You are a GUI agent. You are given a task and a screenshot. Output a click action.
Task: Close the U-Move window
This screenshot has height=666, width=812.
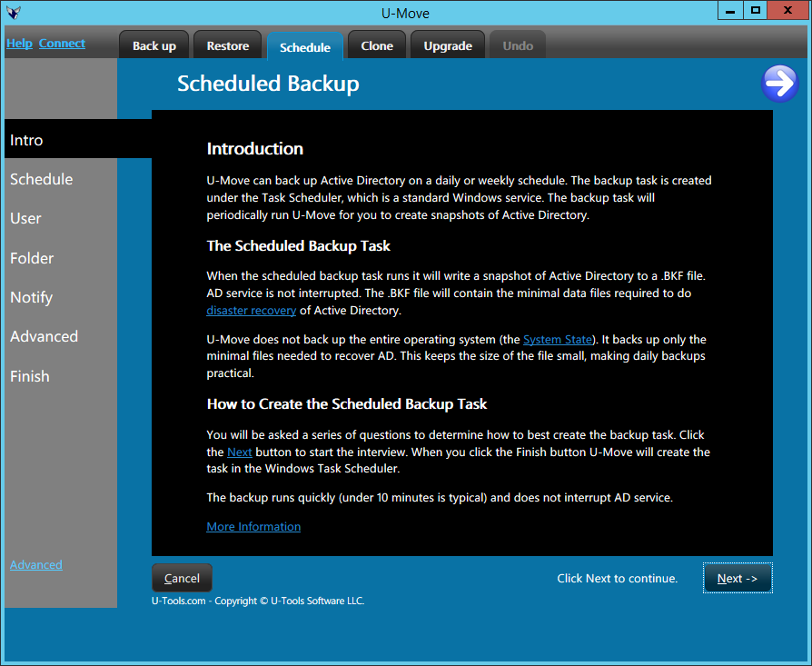point(788,10)
